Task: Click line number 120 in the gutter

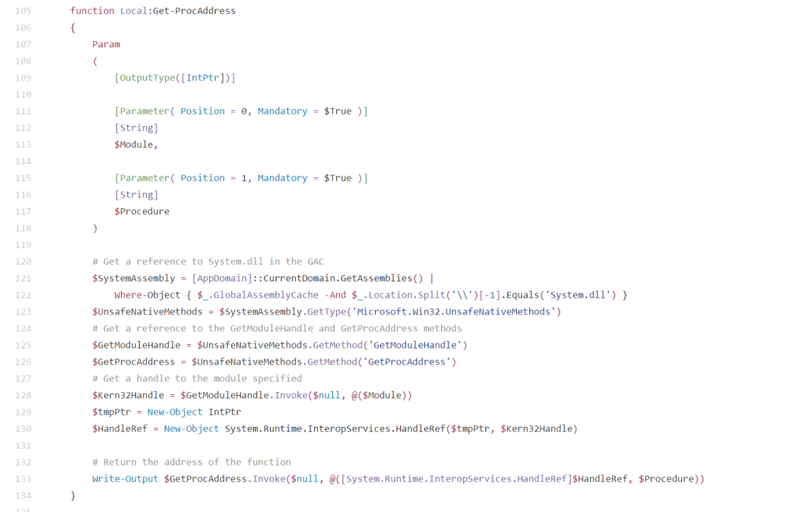Action: click(23, 262)
